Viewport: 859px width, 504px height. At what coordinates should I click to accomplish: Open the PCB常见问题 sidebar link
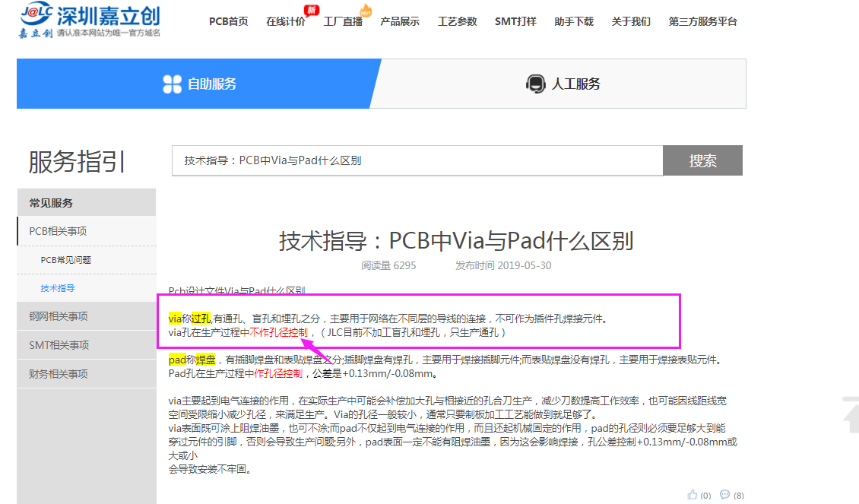[x=66, y=260]
